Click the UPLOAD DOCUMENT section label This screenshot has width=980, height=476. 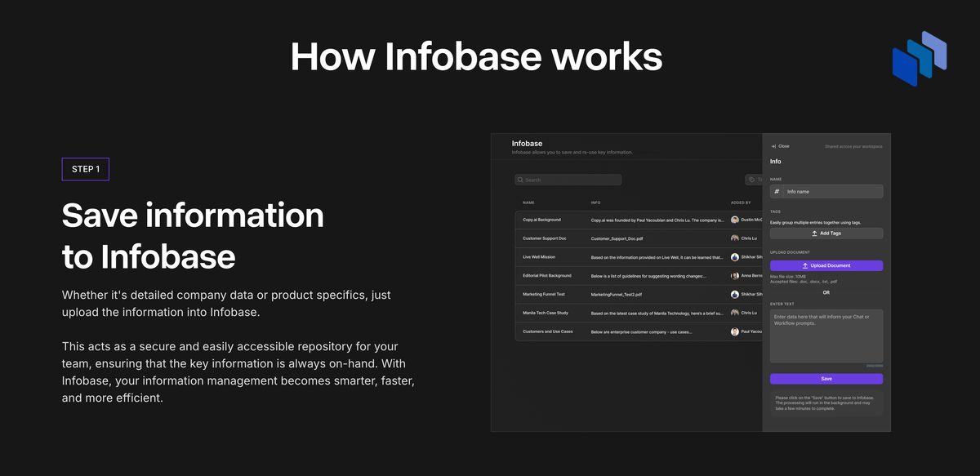(x=789, y=252)
